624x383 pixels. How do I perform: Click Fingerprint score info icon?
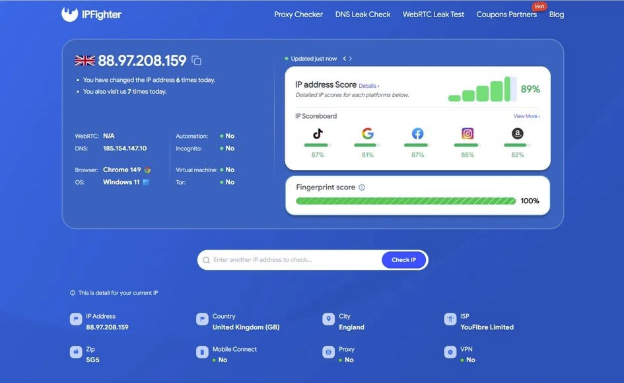[362, 188]
